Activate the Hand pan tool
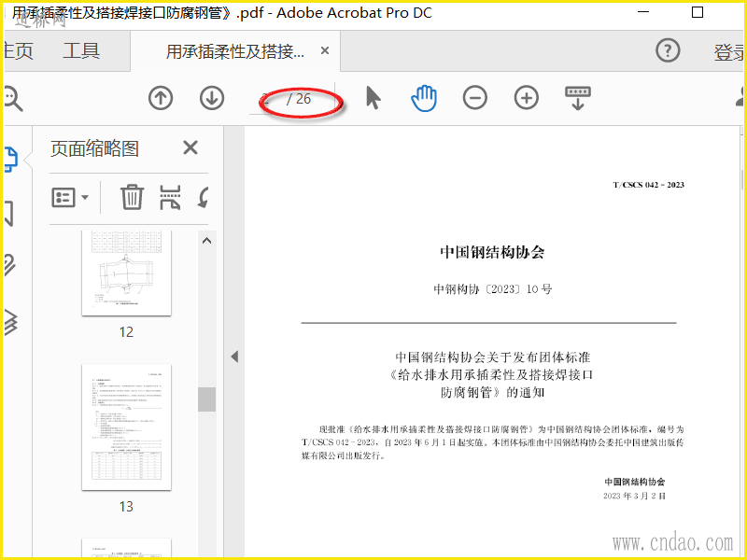The width and height of the screenshot is (747, 560). (x=424, y=98)
